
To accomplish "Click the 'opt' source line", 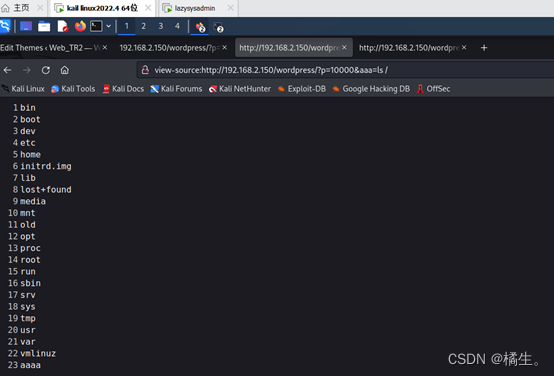I will (x=28, y=236).
